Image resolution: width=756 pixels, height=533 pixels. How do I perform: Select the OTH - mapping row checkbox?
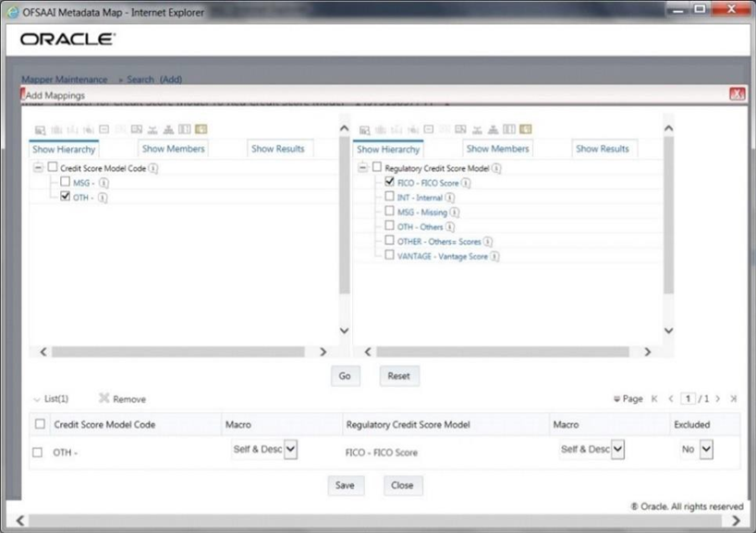coord(37,452)
